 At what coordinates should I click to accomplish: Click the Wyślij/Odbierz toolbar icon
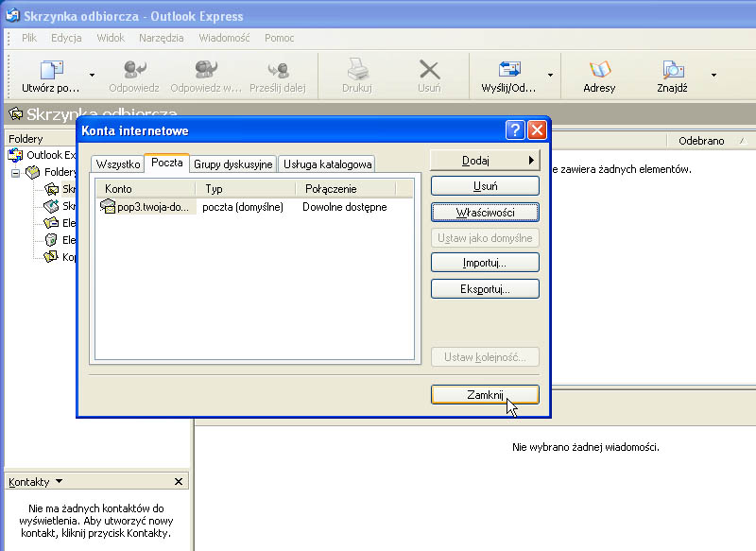pyautogui.click(x=509, y=70)
